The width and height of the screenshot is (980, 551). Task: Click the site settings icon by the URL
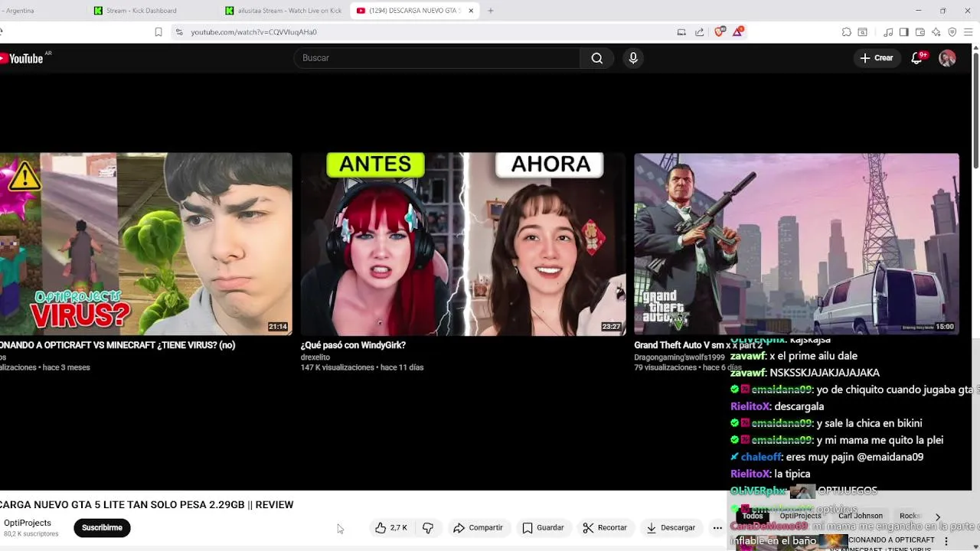(x=179, y=32)
